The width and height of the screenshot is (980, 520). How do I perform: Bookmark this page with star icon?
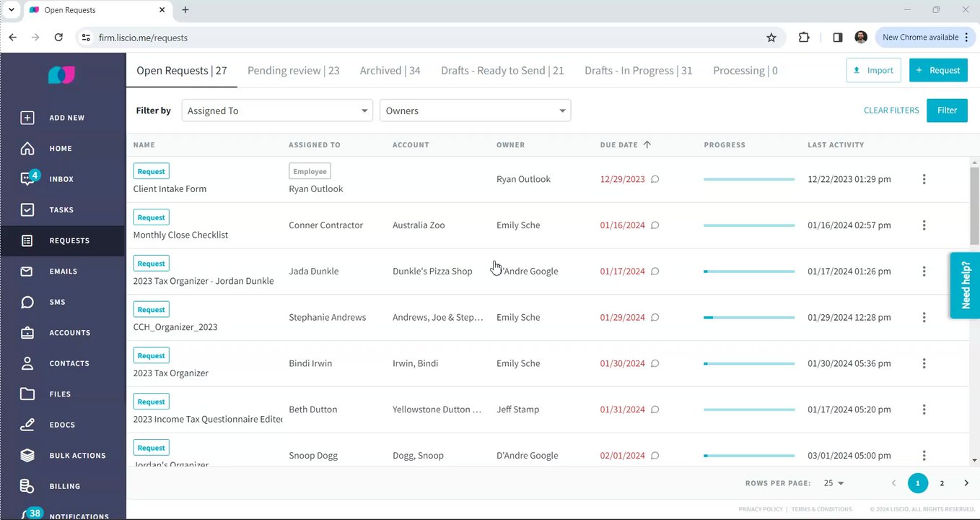771,38
